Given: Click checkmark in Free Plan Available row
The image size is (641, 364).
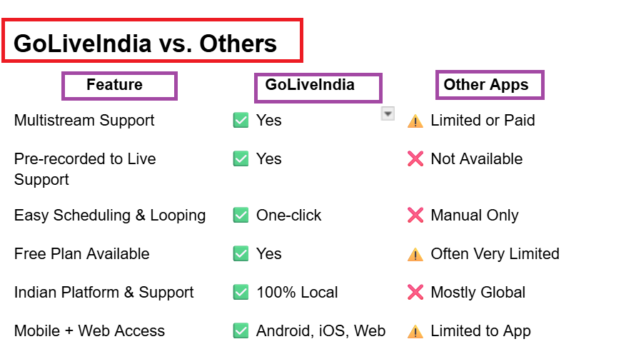Looking at the screenshot, I should coord(241,253).
